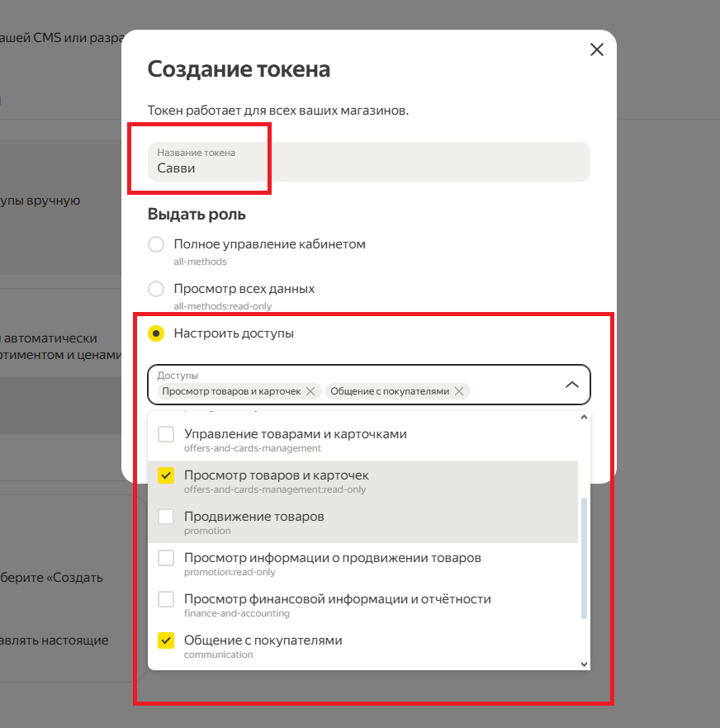The width and height of the screenshot is (720, 728).
Task: Uncheck 'Общение с покупателями' checkbox
Action: (x=166, y=641)
